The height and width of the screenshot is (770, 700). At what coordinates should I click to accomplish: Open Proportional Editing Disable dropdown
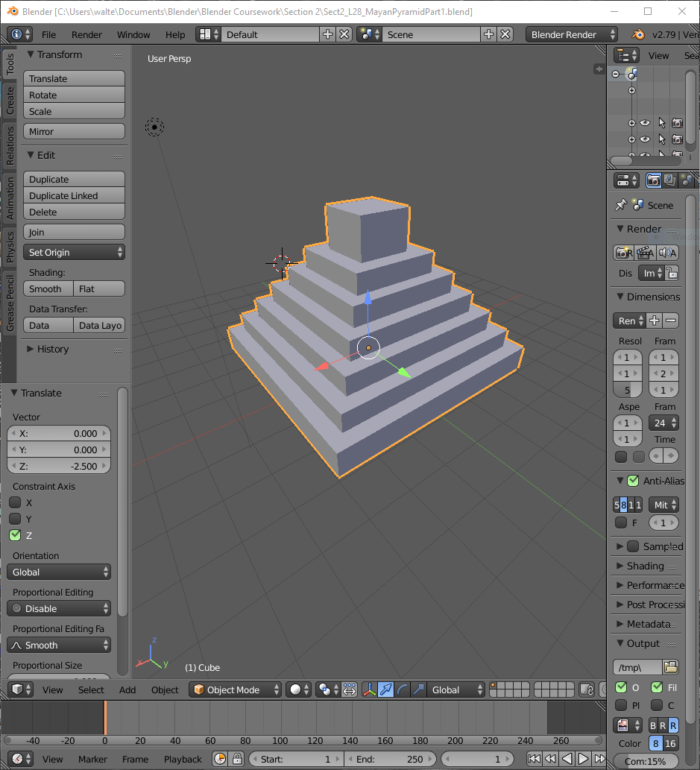(x=59, y=608)
